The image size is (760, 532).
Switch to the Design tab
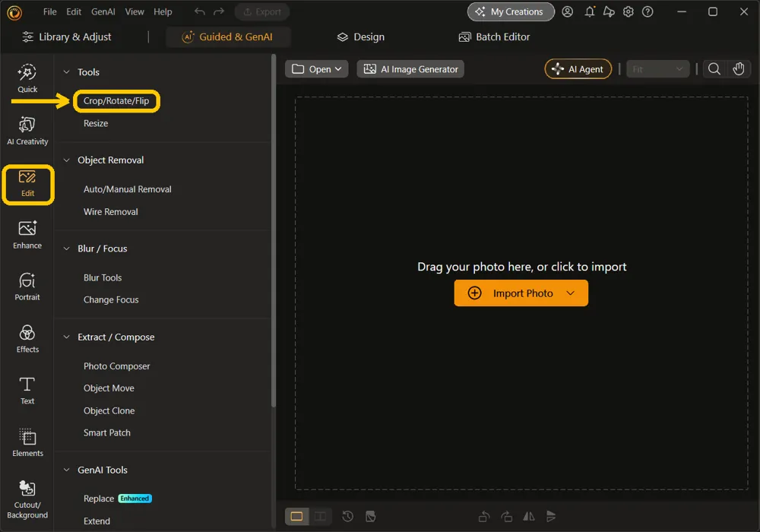click(361, 36)
